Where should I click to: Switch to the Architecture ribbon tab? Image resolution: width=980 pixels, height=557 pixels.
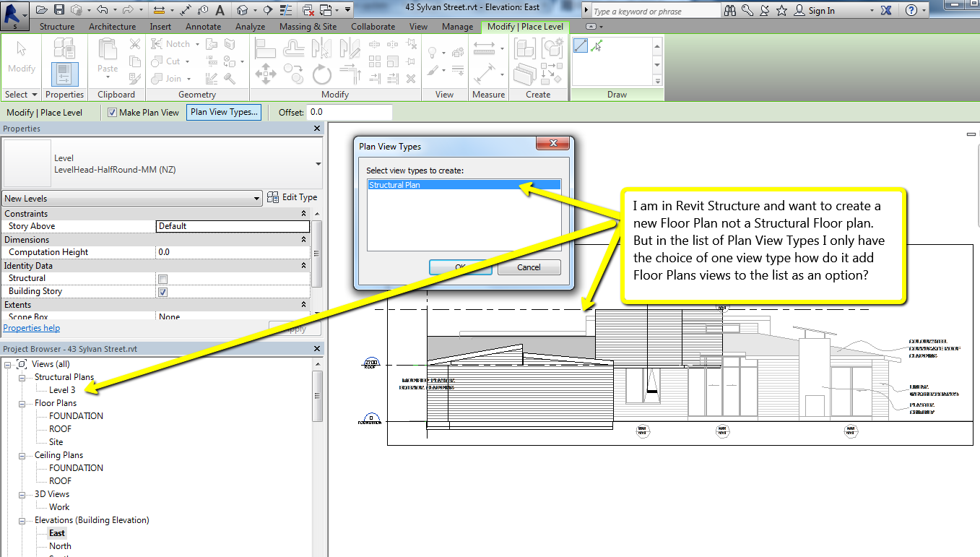[x=112, y=27]
